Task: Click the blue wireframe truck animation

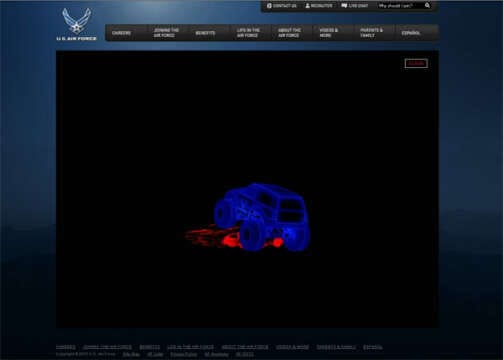Action: (262, 217)
